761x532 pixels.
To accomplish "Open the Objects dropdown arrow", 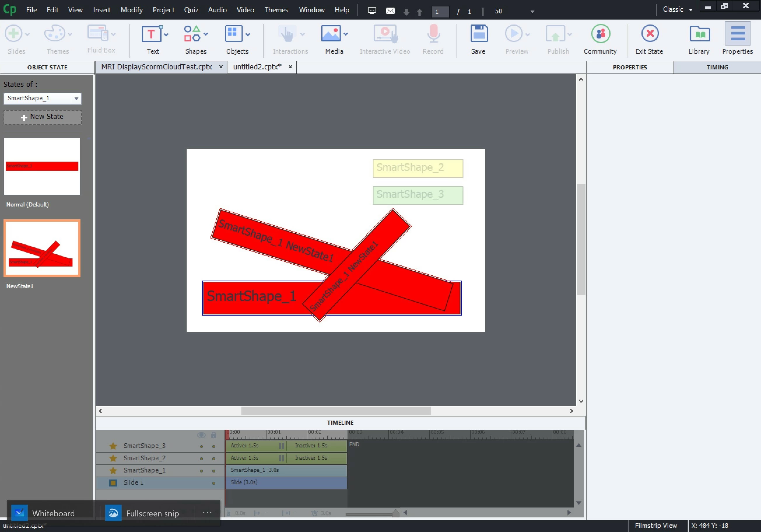I will [x=248, y=34].
